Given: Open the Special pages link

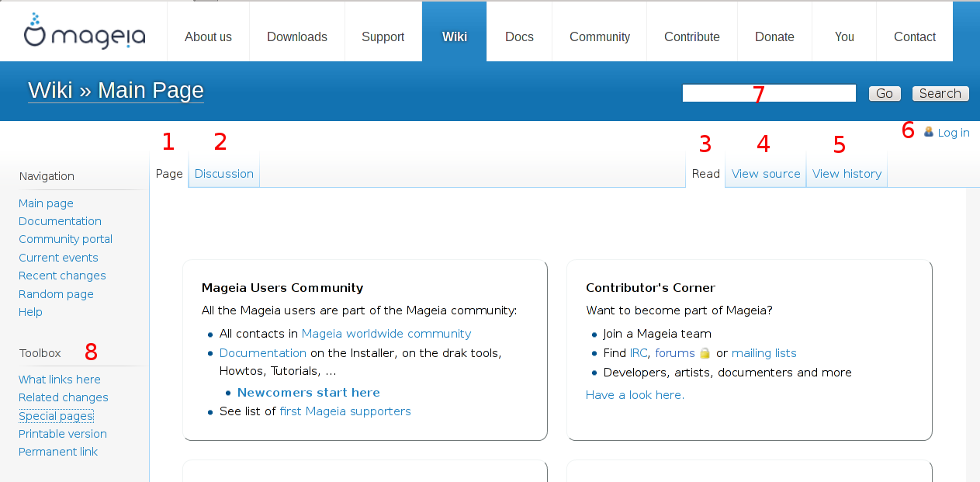Looking at the screenshot, I should pyautogui.click(x=56, y=416).
